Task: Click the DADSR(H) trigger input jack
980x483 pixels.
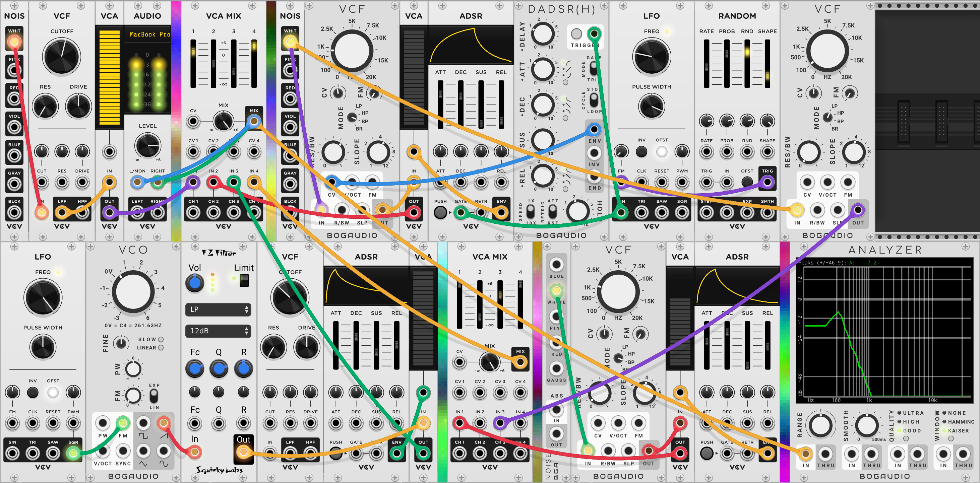Action: tap(594, 34)
